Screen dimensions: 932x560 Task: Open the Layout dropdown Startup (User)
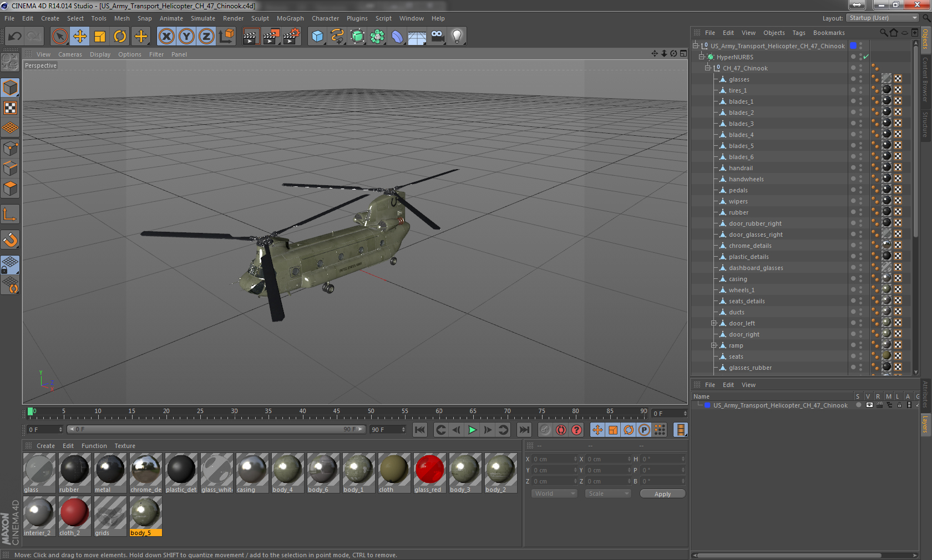point(883,18)
